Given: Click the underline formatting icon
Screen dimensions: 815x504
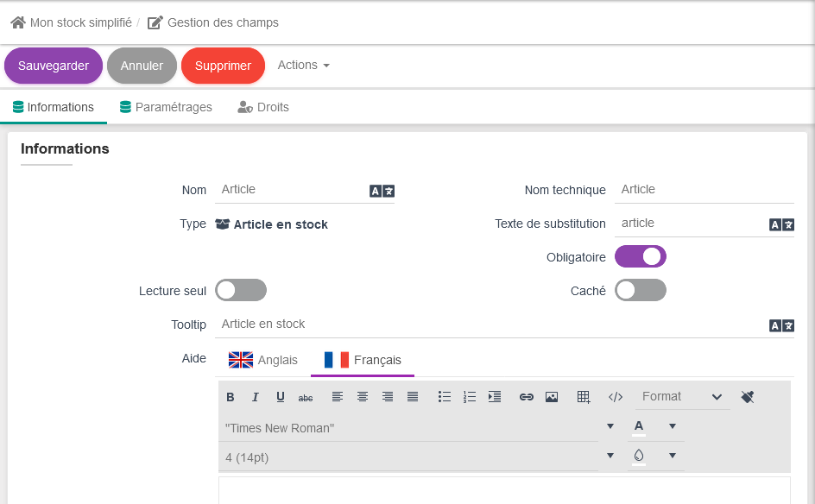Looking at the screenshot, I should coord(281,397).
